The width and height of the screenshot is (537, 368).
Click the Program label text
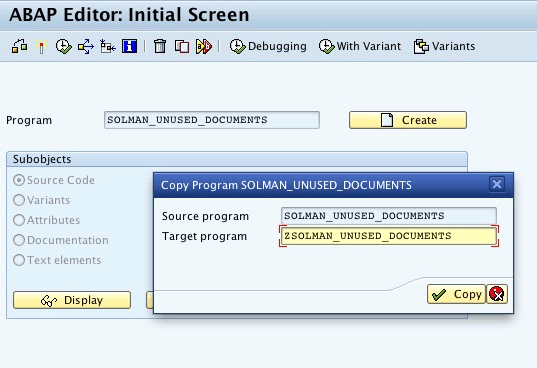click(x=29, y=120)
